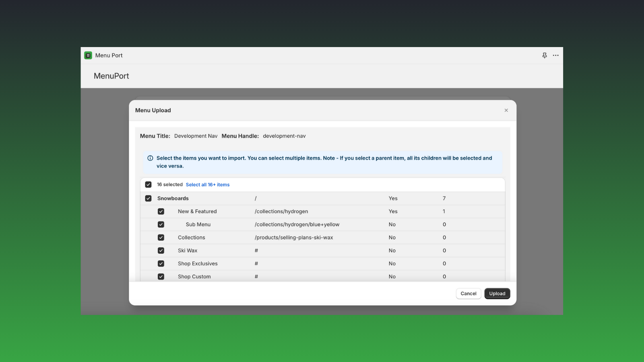Click the /collections/hydrogen/blue+yellow URL cell
This screenshot has height=362, width=644.
click(297, 224)
